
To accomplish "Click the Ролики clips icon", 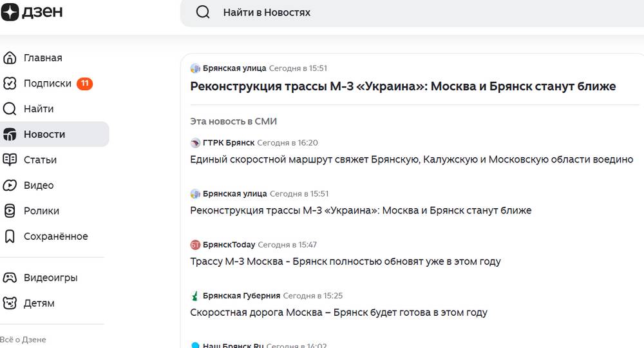I will (x=10, y=211).
